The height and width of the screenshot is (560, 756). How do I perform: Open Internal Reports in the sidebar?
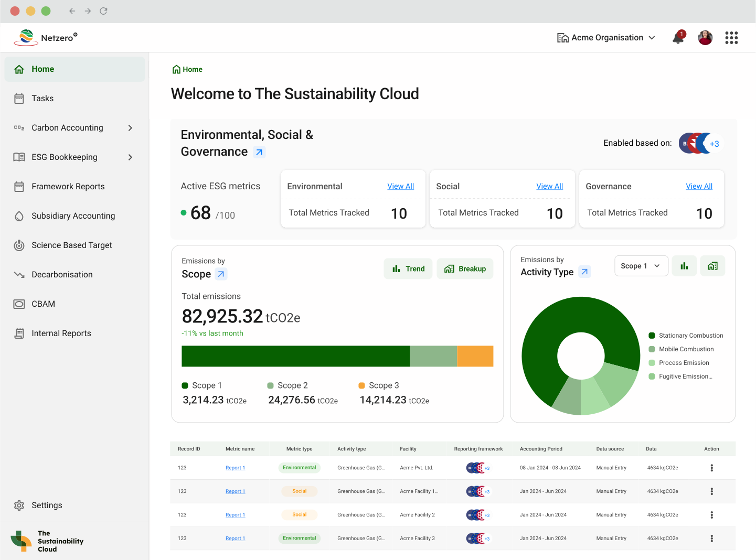(x=74, y=333)
